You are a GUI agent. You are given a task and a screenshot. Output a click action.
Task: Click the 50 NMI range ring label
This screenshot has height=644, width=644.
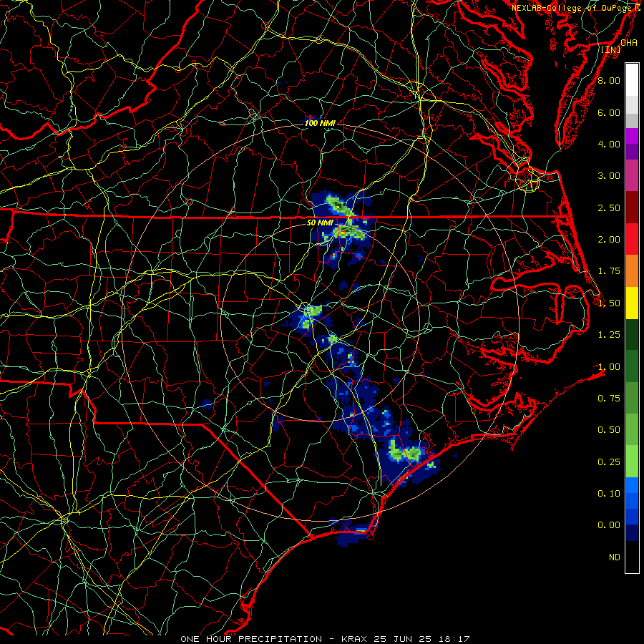coord(320,223)
